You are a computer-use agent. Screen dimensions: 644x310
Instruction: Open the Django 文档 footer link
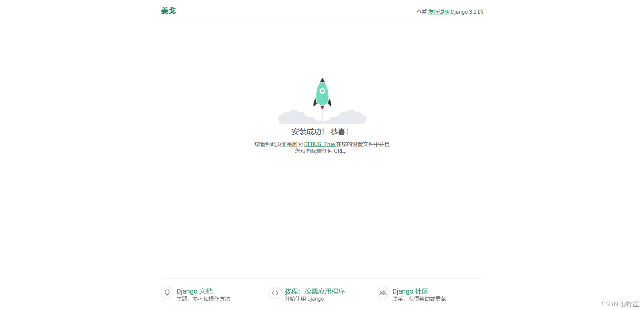click(x=195, y=291)
